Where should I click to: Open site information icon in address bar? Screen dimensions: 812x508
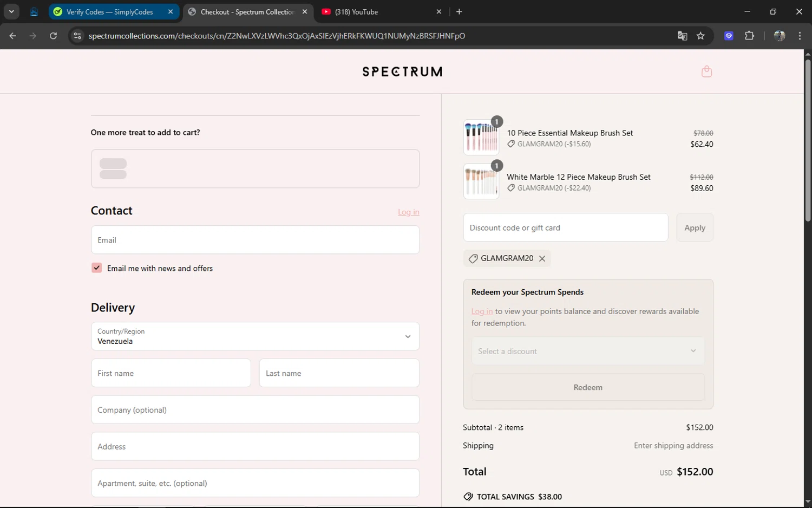[x=77, y=36]
